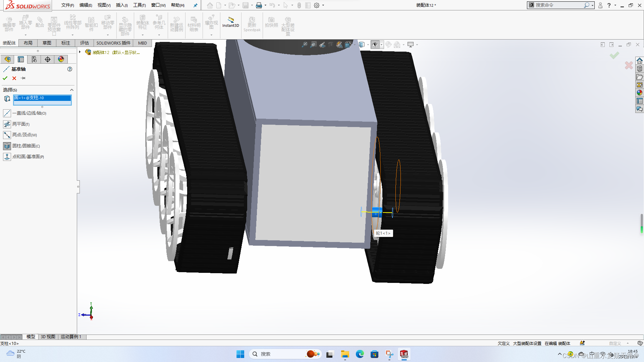Open Hide/Show Items dropdown arrow
The image size is (644, 362).
(x=382, y=45)
